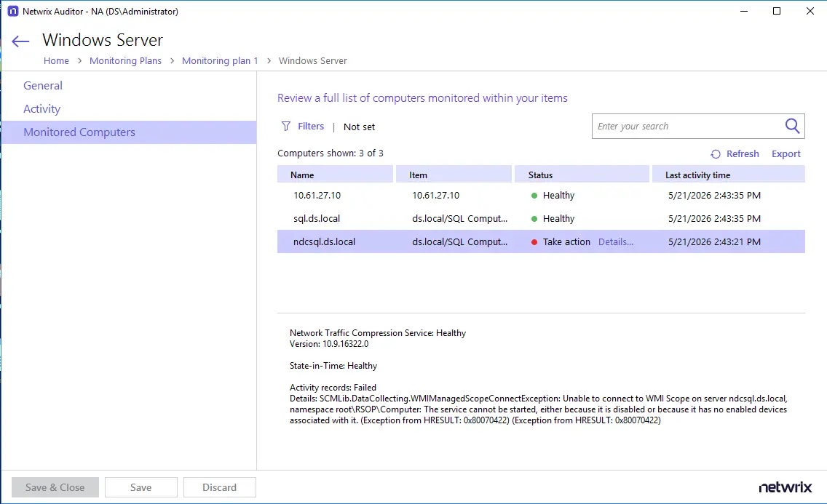The width and height of the screenshot is (827, 504).
Task: Sort by the Item column header
Action: click(454, 175)
